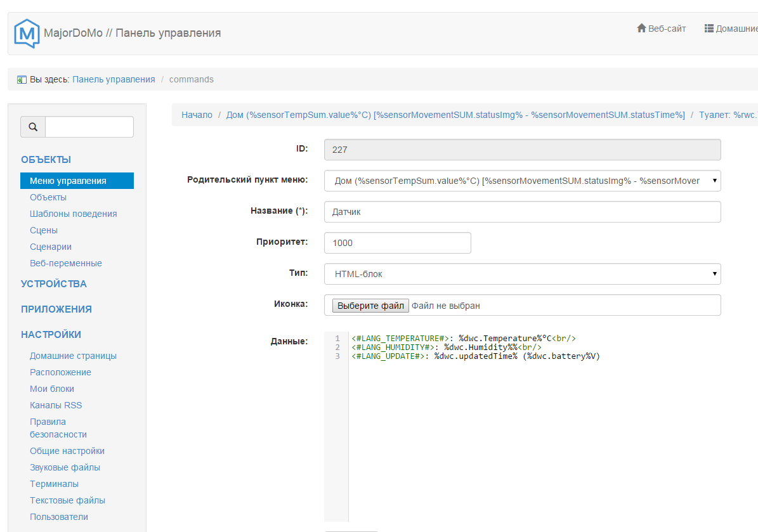758x532 pixels.
Task: Click the Выберите файл button
Action: click(x=370, y=306)
